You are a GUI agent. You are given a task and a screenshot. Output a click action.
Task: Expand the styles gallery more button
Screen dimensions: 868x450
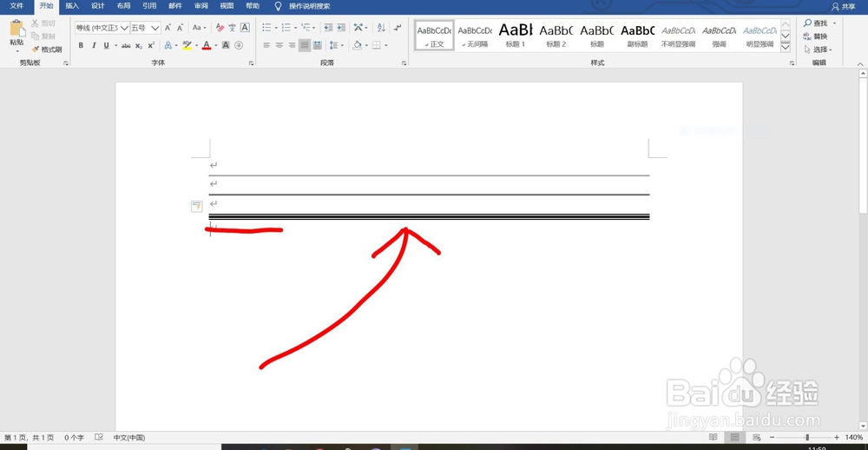coord(785,48)
